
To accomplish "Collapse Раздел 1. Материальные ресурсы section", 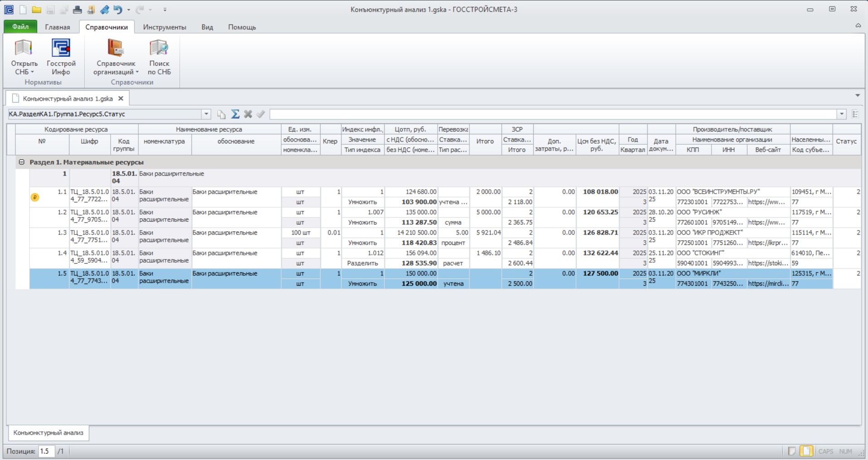I will tap(21, 162).
